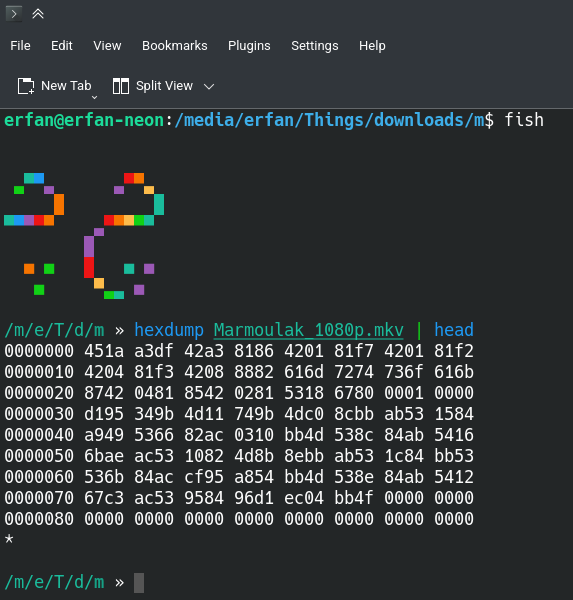Click the hexdump command text
573x600 pixels.
click(x=169, y=330)
